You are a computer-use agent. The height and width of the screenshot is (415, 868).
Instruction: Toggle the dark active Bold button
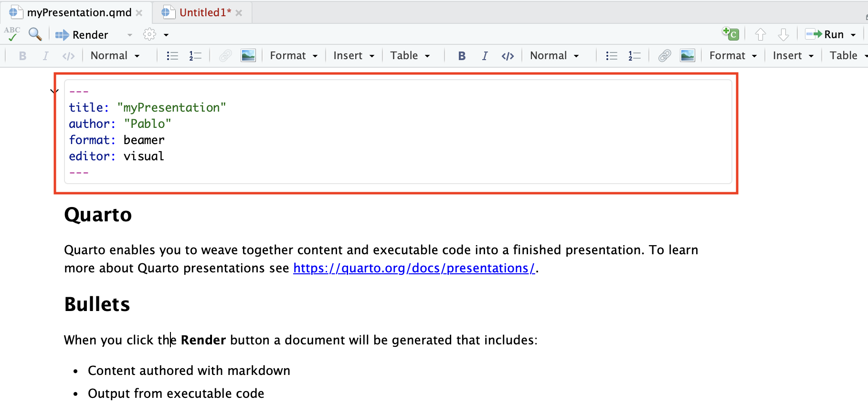pyautogui.click(x=462, y=56)
